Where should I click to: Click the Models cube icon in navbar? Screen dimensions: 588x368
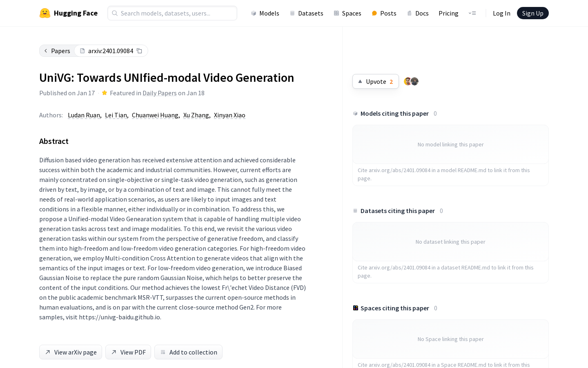254,13
